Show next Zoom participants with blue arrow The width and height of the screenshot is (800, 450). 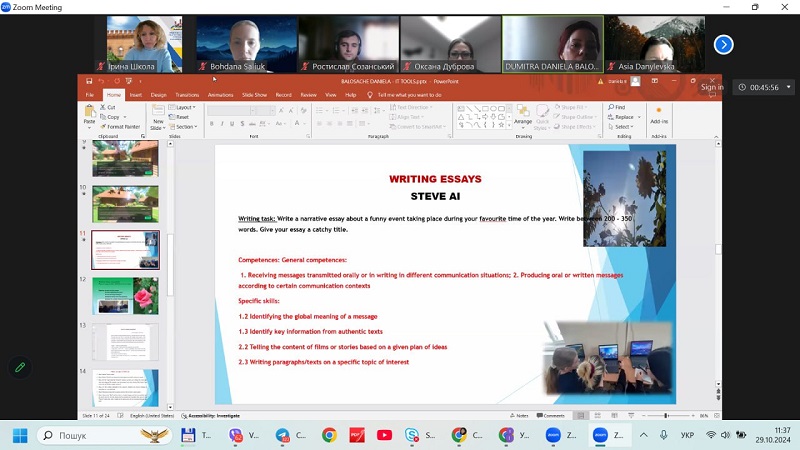[x=723, y=44]
